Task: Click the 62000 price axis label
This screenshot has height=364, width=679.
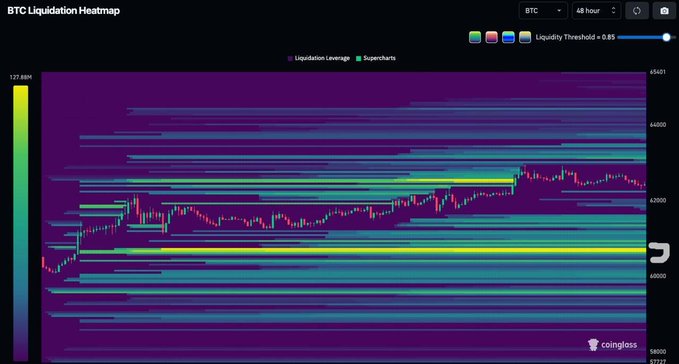Action: click(x=658, y=200)
